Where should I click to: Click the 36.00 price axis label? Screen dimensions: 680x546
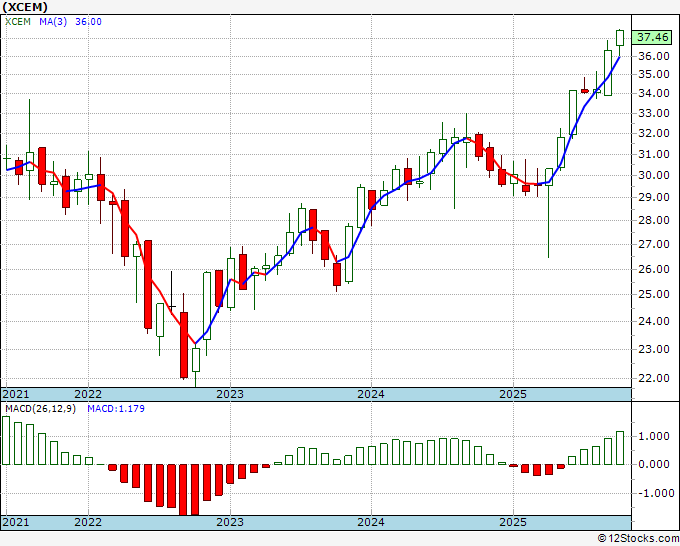click(654, 56)
